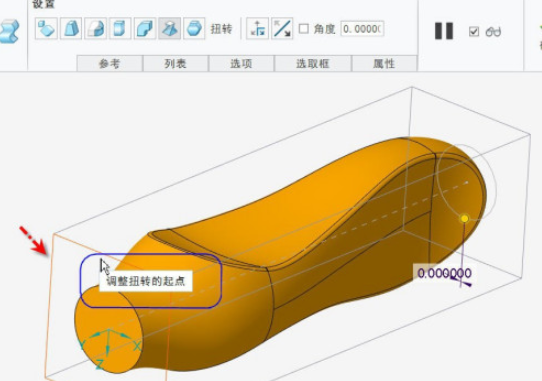
Task: Click the yellow twist drag handle
Action: (465, 219)
